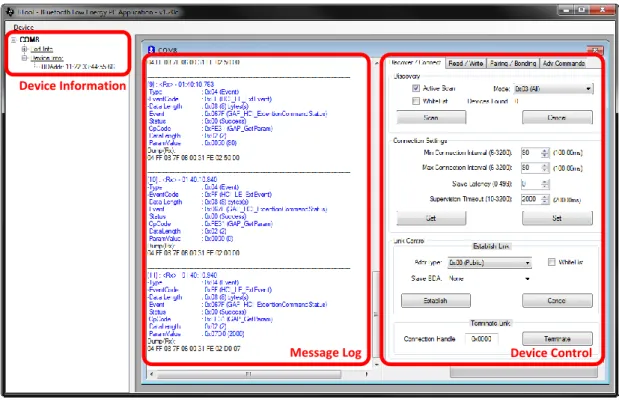
Task: Enable the WhiteList checkbox in Establish Link
Action: tap(551, 262)
